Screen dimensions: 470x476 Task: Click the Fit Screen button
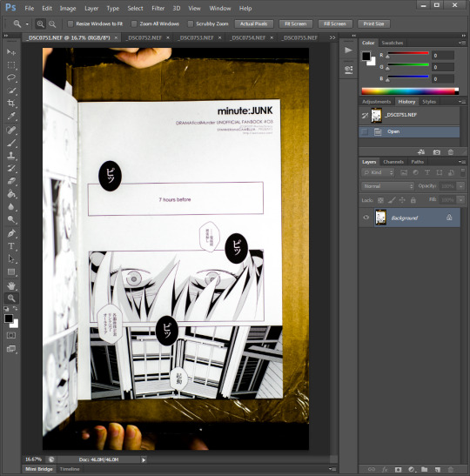(x=295, y=23)
